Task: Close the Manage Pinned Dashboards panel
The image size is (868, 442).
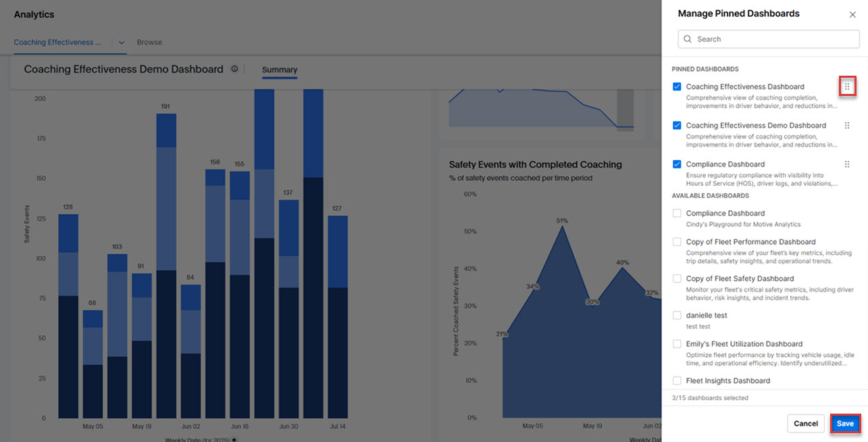Action: pyautogui.click(x=852, y=14)
